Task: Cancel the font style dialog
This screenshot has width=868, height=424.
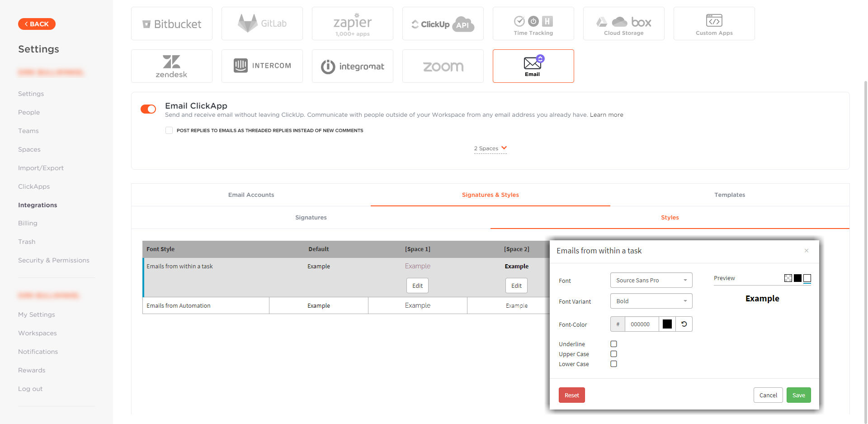Action: 768,395
